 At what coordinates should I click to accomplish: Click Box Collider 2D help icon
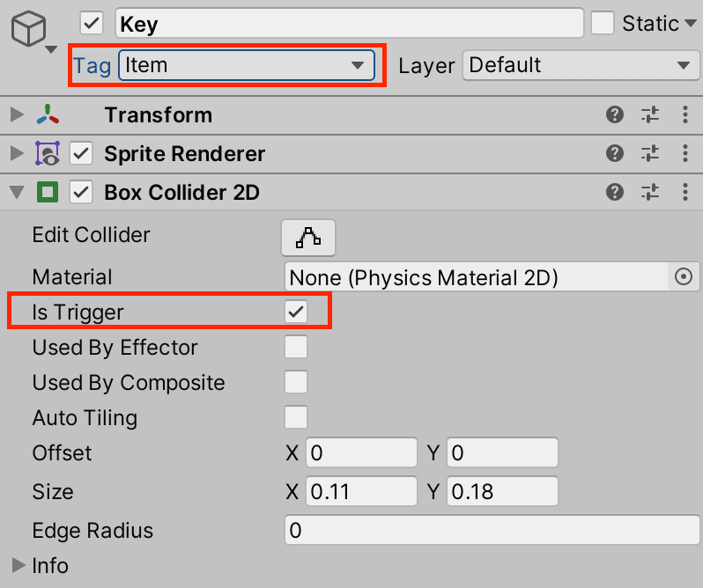[x=615, y=192]
